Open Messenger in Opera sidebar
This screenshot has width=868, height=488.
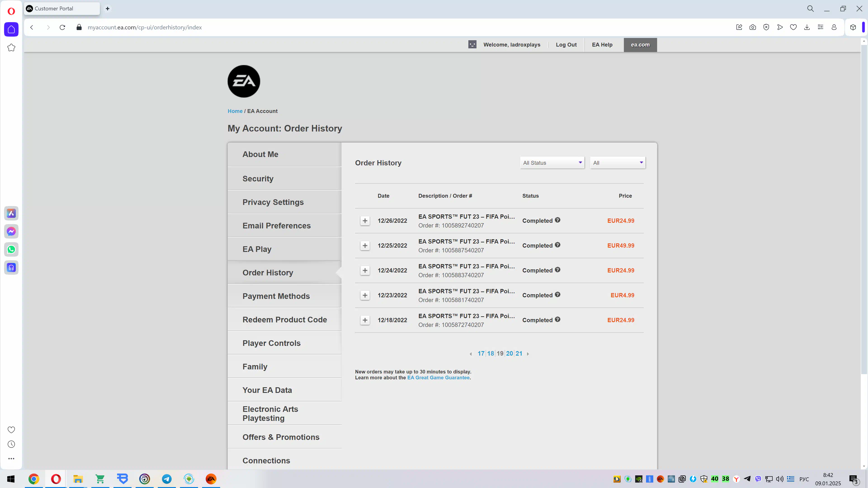click(11, 231)
